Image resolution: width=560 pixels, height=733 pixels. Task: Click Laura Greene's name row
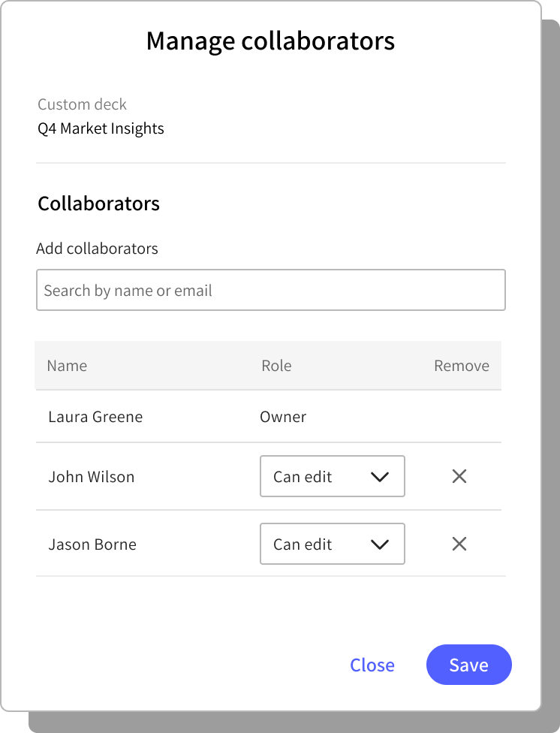pyautogui.click(x=95, y=417)
